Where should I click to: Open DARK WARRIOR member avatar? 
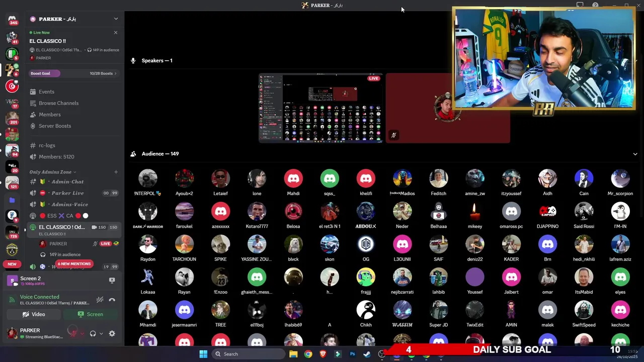click(147, 212)
